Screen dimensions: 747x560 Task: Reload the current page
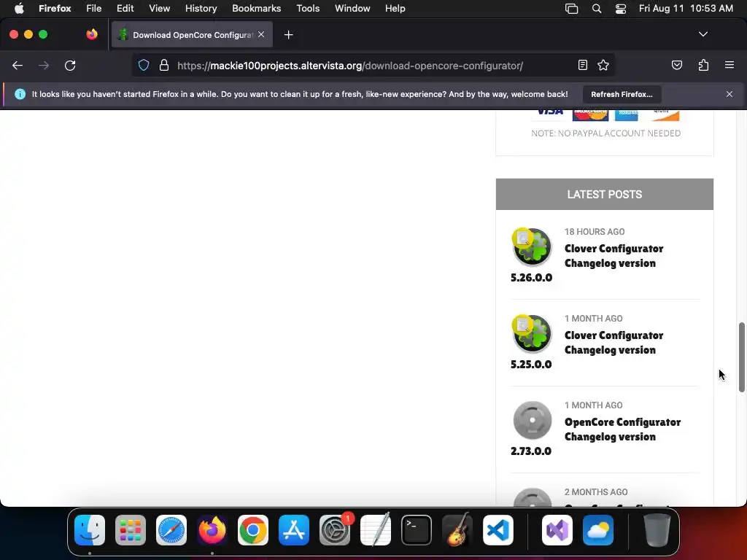[70, 66]
